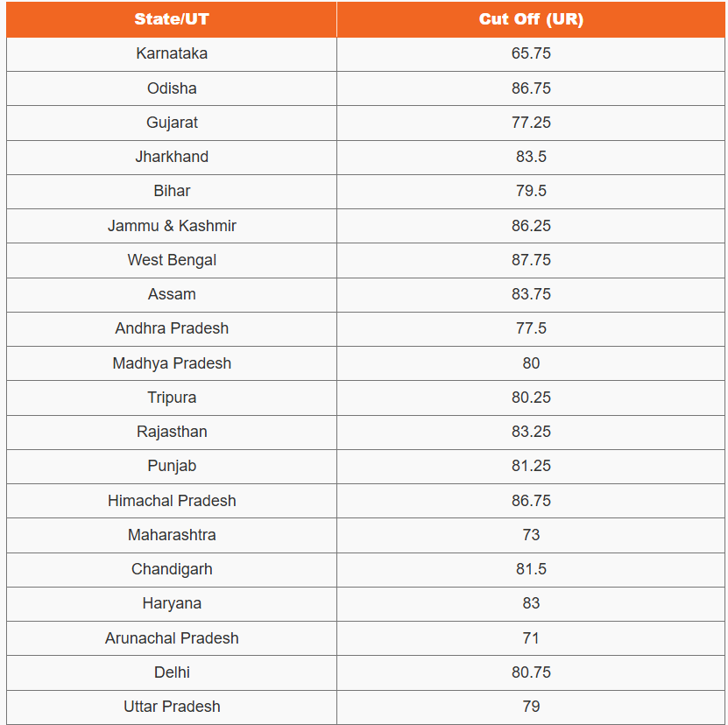Click West Bengal's cut off 87.75
The image size is (728, 725).
pyautogui.click(x=531, y=260)
